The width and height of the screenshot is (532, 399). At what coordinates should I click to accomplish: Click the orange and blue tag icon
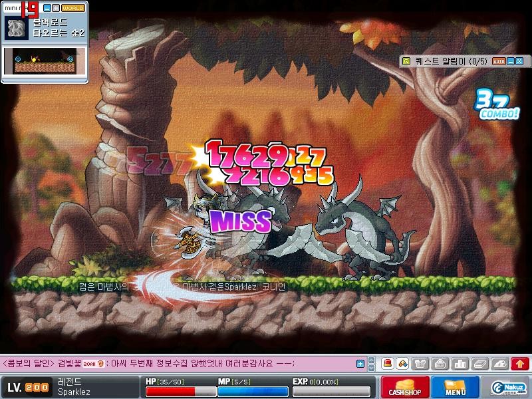click(x=402, y=364)
